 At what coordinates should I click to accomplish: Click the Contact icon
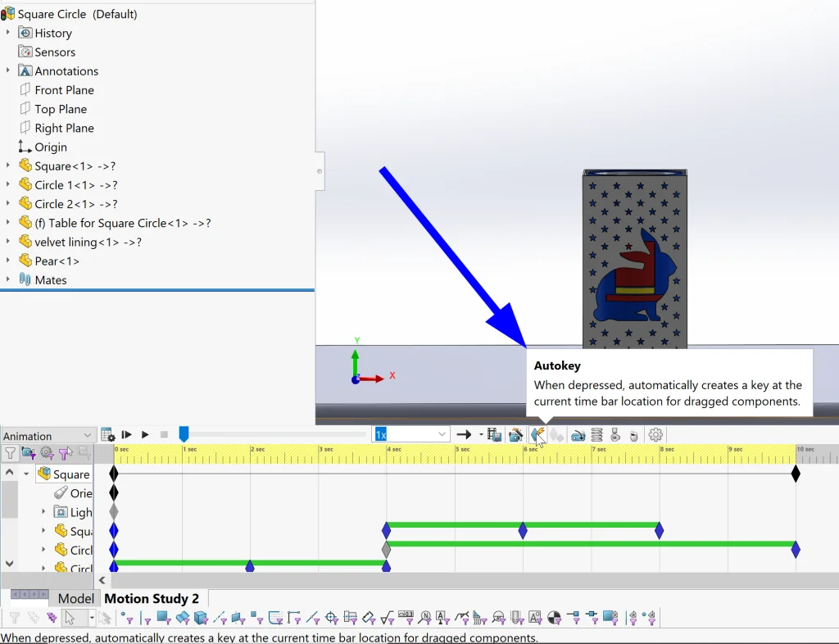(615, 435)
